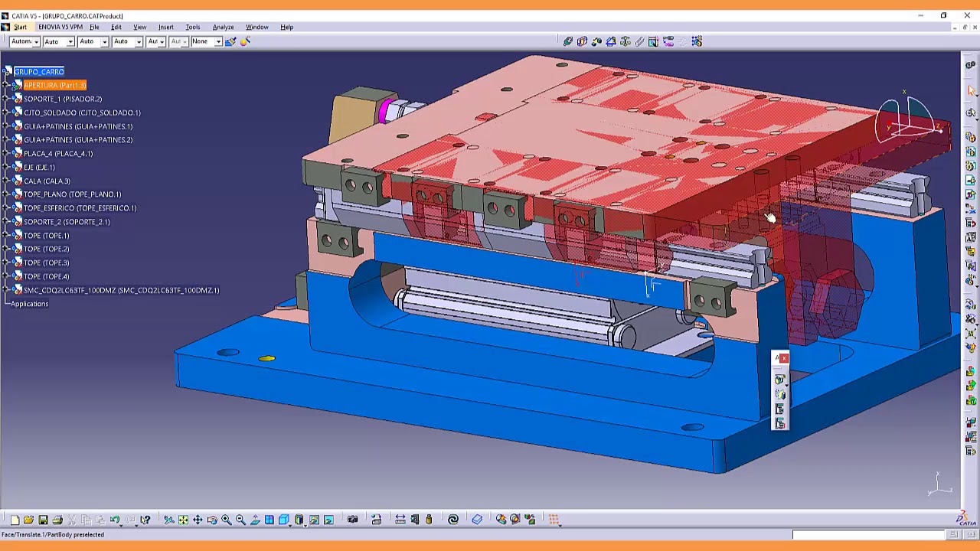980x551 pixels.
Task: Click the Measure Between icon
Action: [400, 520]
